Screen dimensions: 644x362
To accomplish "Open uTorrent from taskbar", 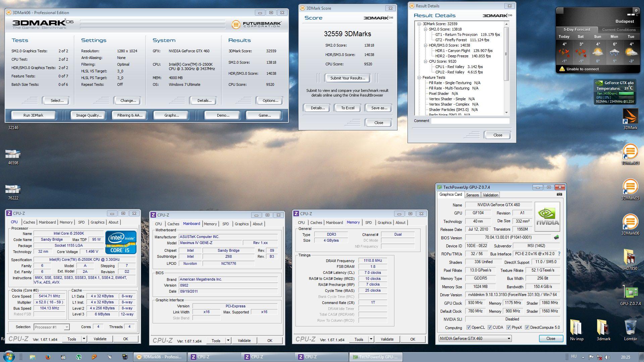I will point(78,357).
